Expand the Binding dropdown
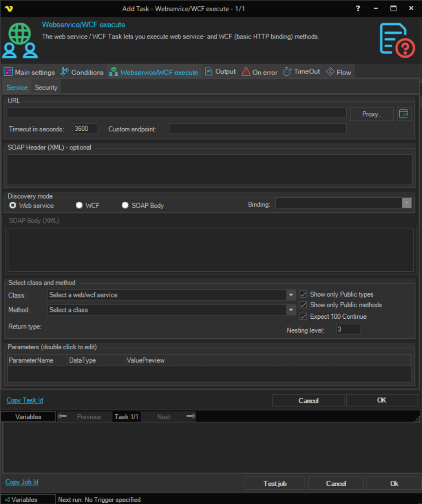The width and height of the screenshot is (422, 504). [x=407, y=203]
